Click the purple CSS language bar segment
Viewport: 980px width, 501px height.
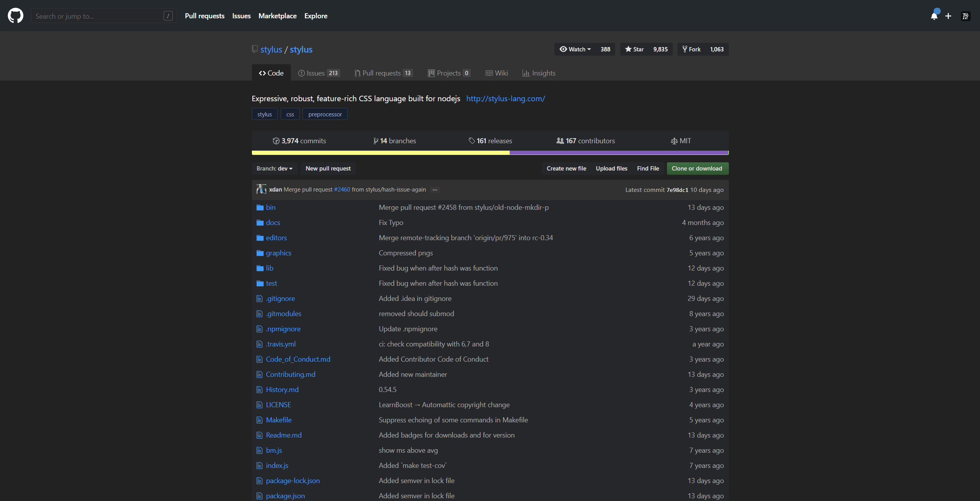pyautogui.click(x=619, y=153)
